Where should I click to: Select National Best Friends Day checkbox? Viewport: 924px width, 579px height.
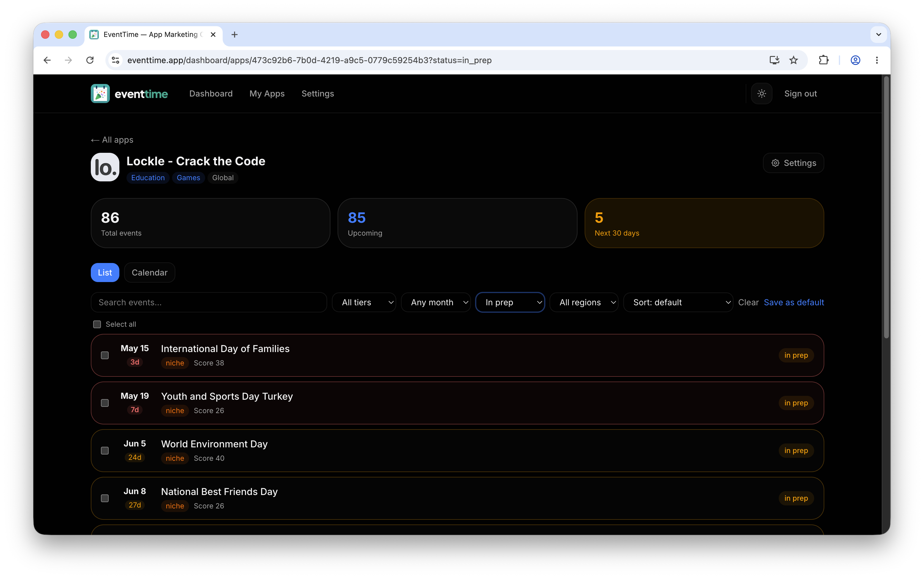105,498
